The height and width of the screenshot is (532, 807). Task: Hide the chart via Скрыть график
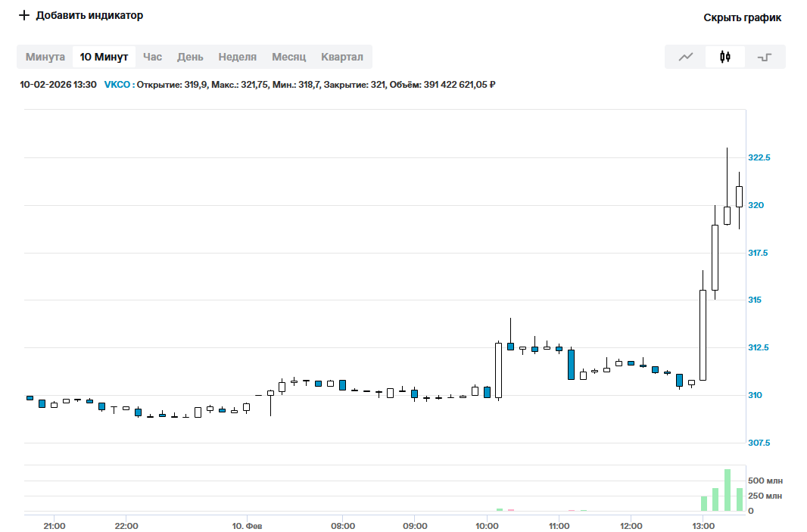point(742,17)
